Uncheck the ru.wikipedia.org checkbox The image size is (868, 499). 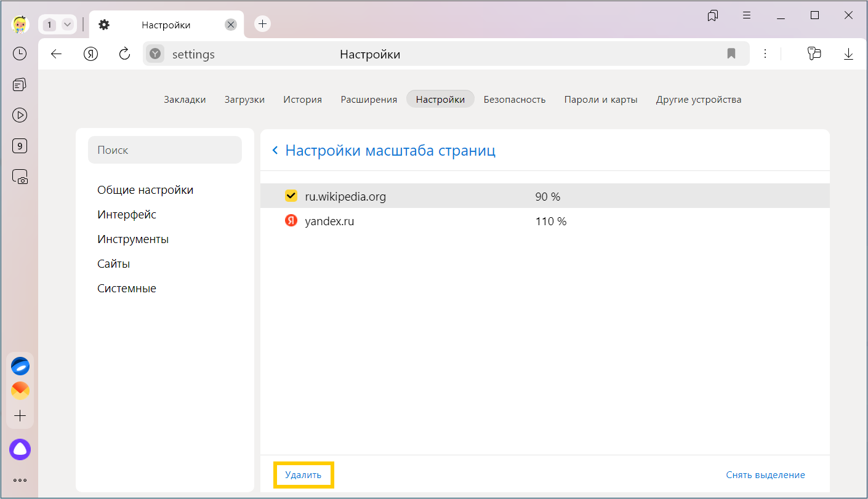coord(291,196)
